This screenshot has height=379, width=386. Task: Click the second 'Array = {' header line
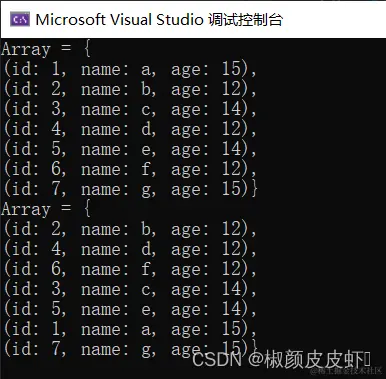[x=46, y=209]
